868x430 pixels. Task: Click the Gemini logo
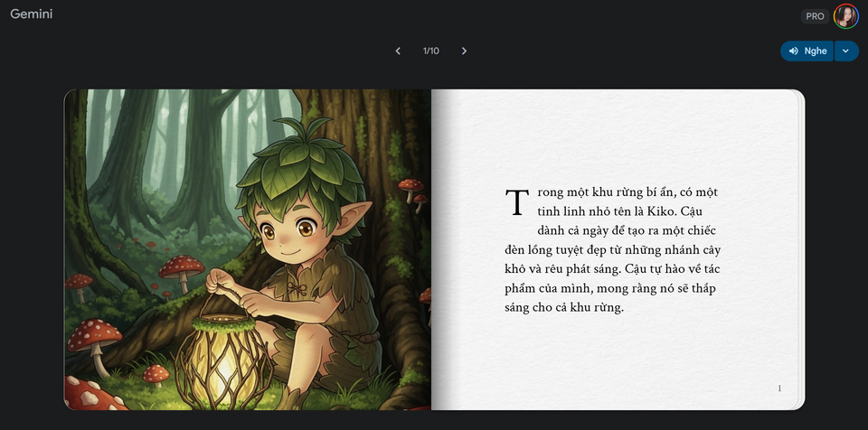32,14
